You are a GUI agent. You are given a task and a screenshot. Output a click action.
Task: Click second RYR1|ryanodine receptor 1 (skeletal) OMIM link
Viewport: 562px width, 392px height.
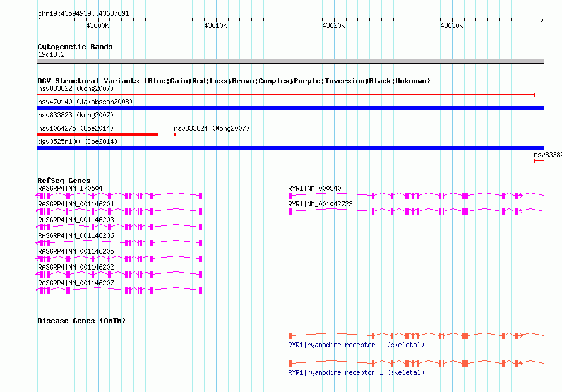tap(356, 372)
